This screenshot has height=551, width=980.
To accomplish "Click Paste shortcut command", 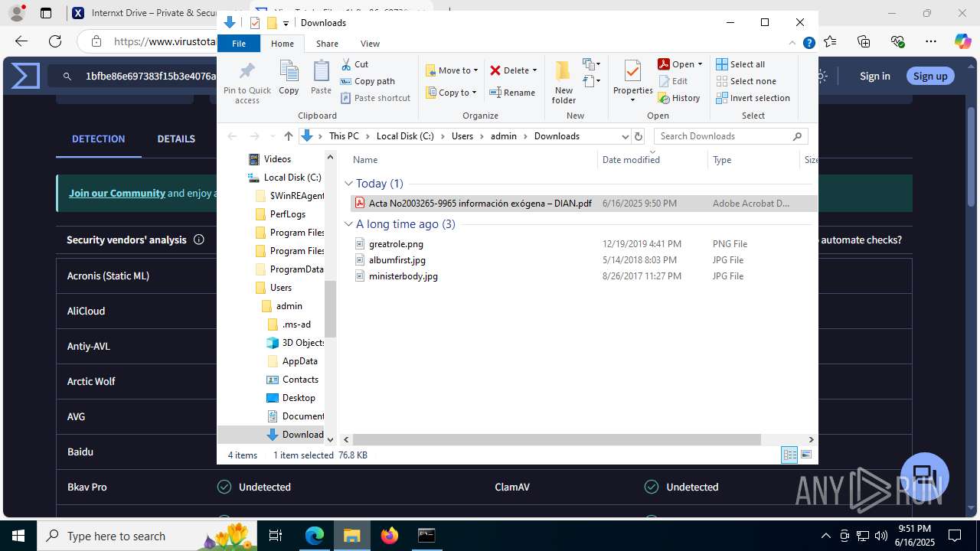I will [x=375, y=98].
